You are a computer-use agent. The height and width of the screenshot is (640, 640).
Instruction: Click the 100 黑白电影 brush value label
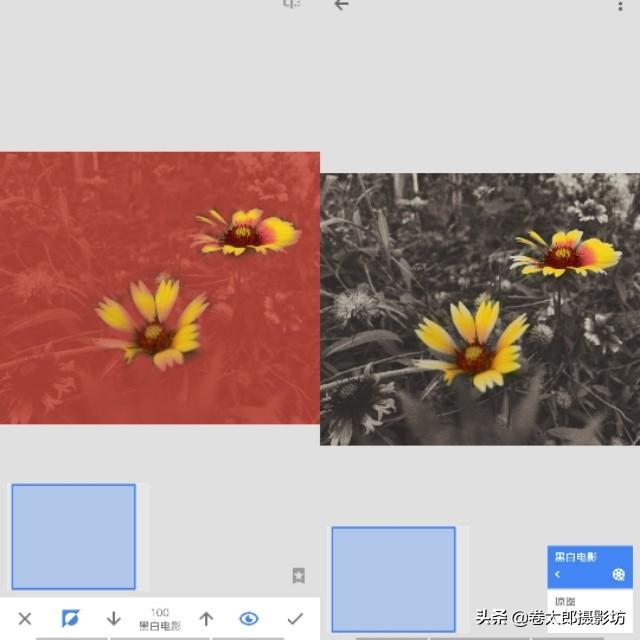pyautogui.click(x=160, y=619)
